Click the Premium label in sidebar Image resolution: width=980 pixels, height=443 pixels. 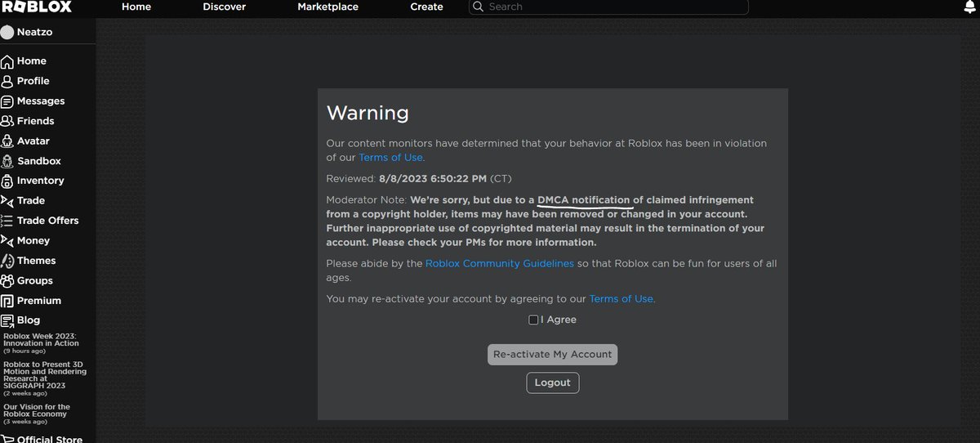tap(39, 301)
